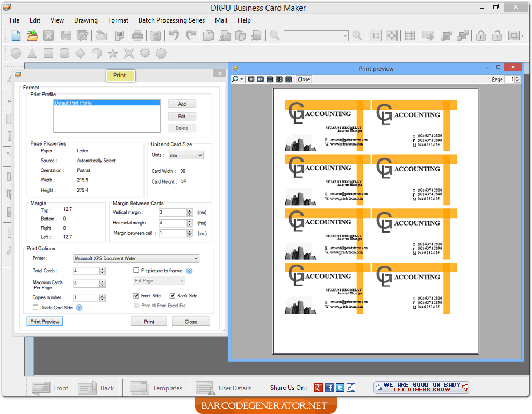Click the Total Cards input field
Viewport: 532px width, 414px height.
coord(87,271)
